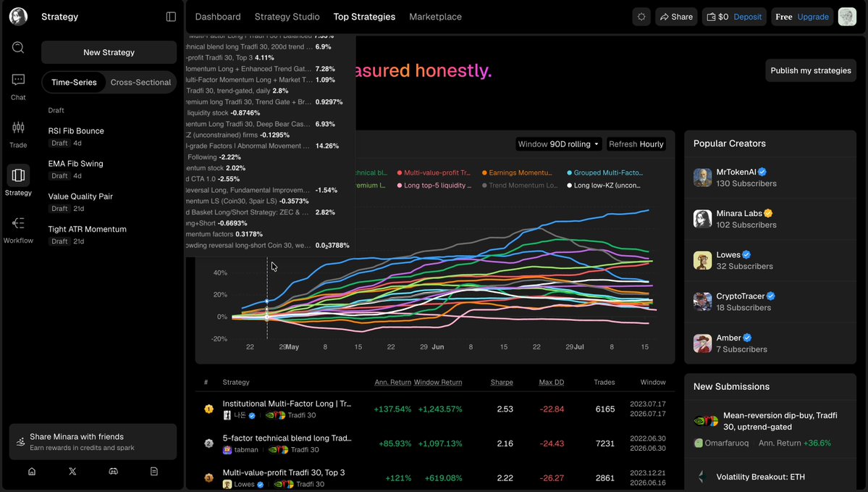Click the Upgrade plan link
Screen dimensions: 868x492
pyautogui.click(x=813, y=17)
